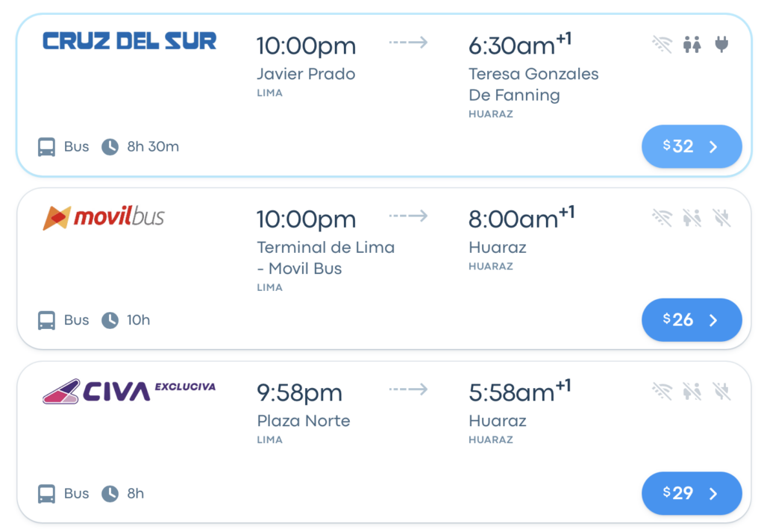The height and width of the screenshot is (532, 764).
Task: Click the Cruz del Sur logo
Action: [x=130, y=41]
